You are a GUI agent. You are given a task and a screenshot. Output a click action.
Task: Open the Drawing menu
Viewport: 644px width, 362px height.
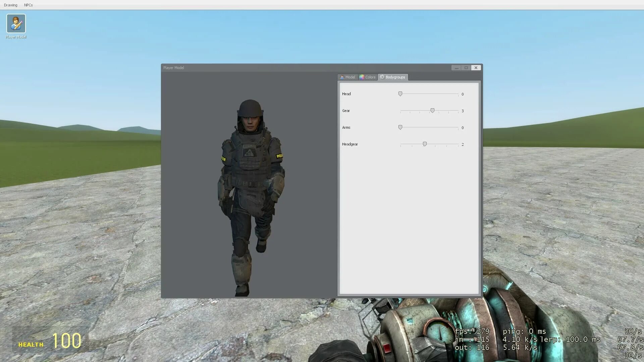pyautogui.click(x=10, y=5)
